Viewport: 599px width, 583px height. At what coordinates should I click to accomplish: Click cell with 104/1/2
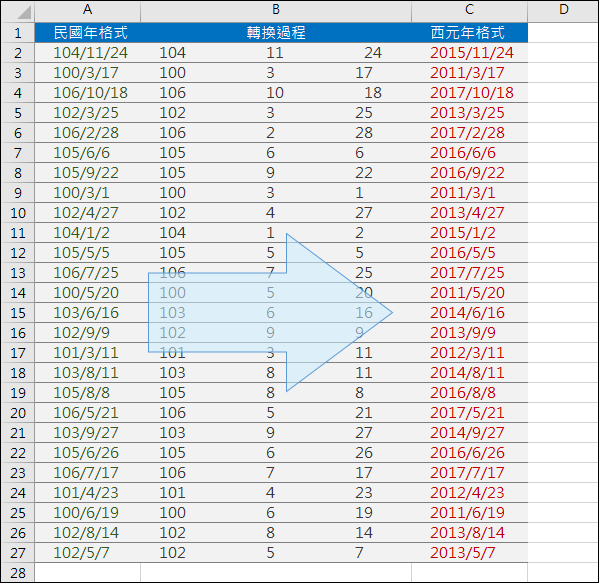coord(87,233)
